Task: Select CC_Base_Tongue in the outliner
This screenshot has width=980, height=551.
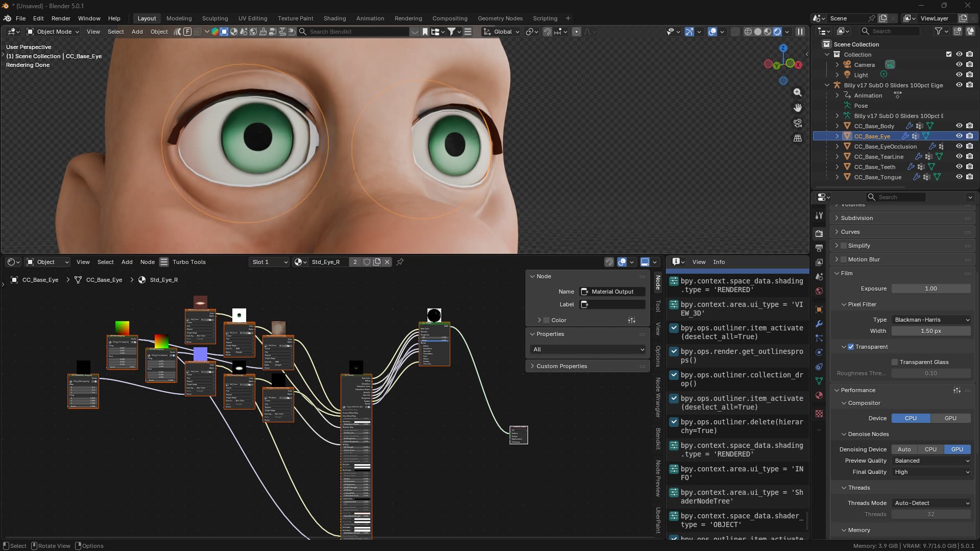Action: pos(877,177)
